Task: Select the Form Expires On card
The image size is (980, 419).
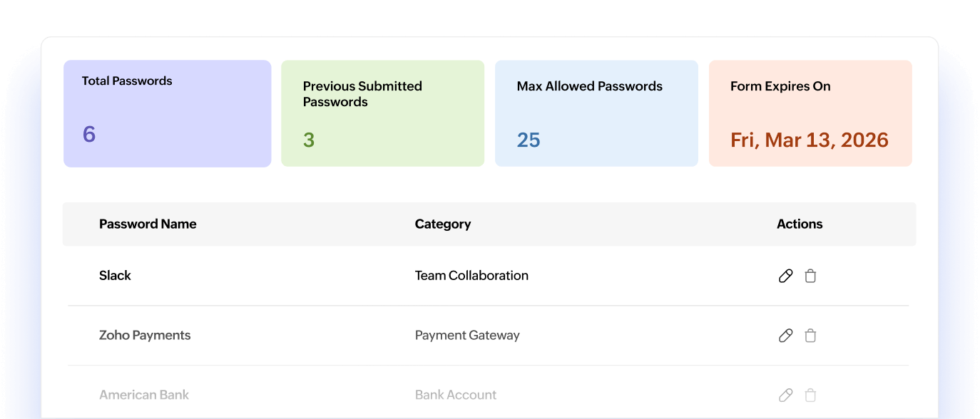Action: [810, 113]
